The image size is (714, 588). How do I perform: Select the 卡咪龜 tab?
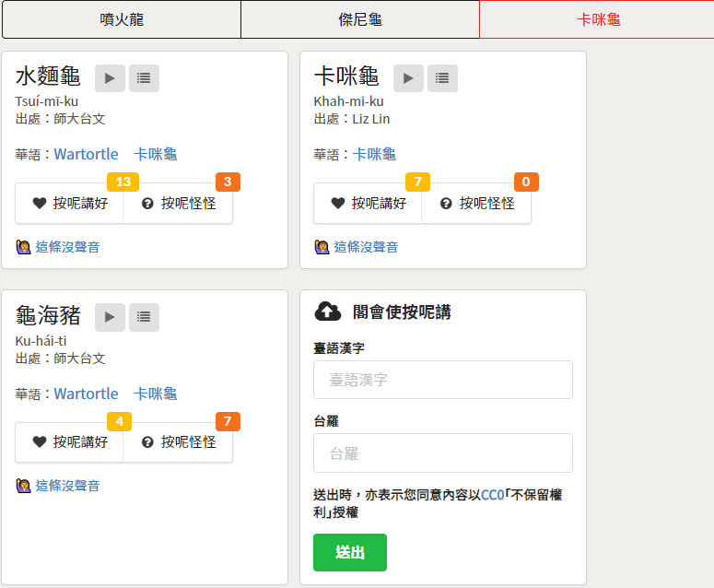point(597,19)
